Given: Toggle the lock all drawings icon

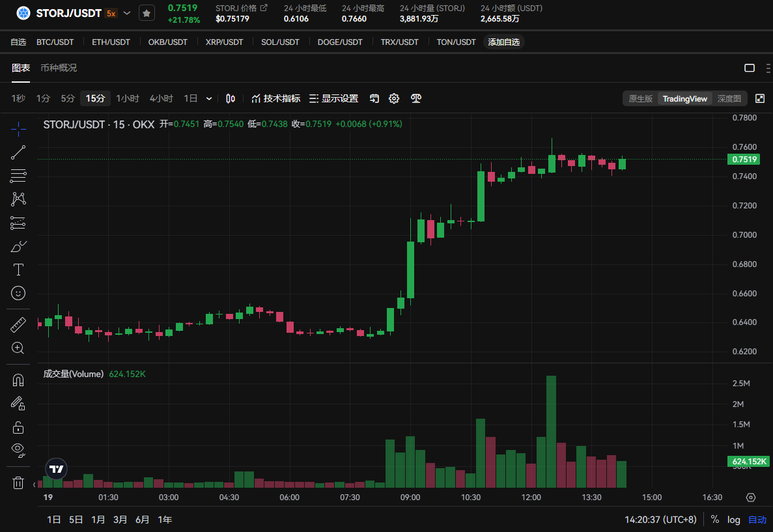Looking at the screenshot, I should (18, 427).
